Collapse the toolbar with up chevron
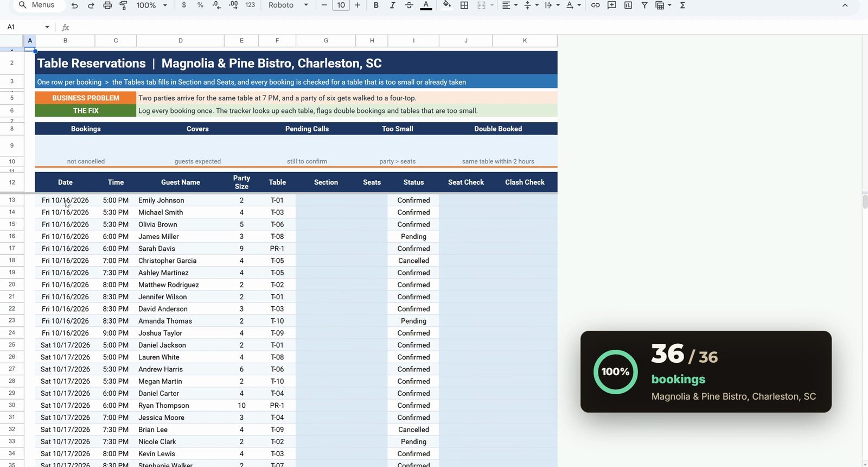Image resolution: width=868 pixels, height=467 pixels. click(x=845, y=5)
